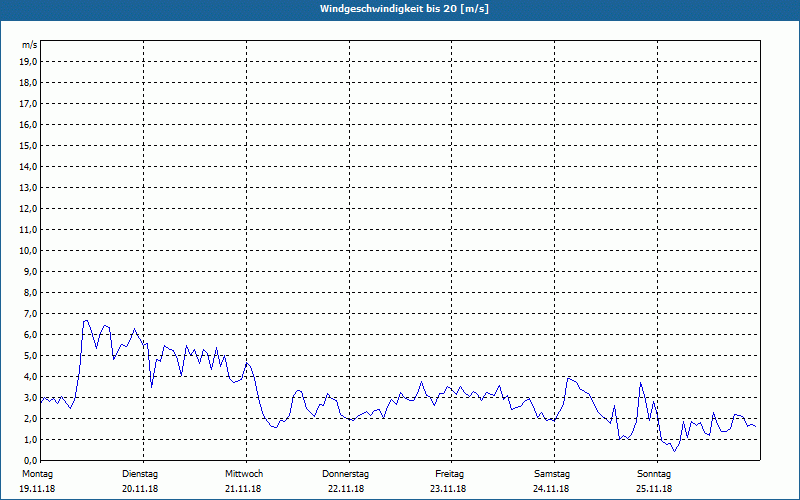Click the 19,0 y-axis value
The width and height of the screenshot is (800, 500).
[x=29, y=62]
